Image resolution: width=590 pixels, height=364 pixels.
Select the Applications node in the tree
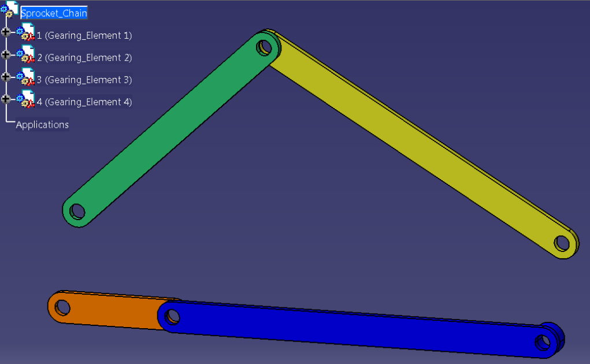coord(42,124)
